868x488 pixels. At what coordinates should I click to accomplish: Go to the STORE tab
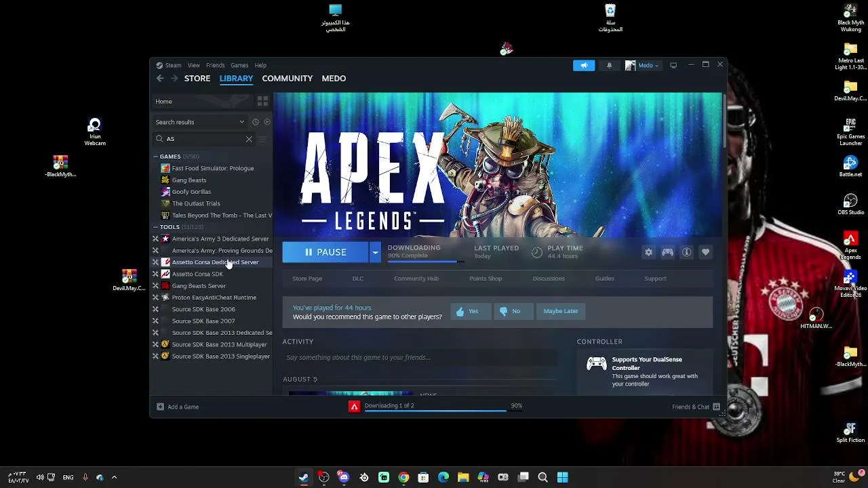click(x=197, y=79)
